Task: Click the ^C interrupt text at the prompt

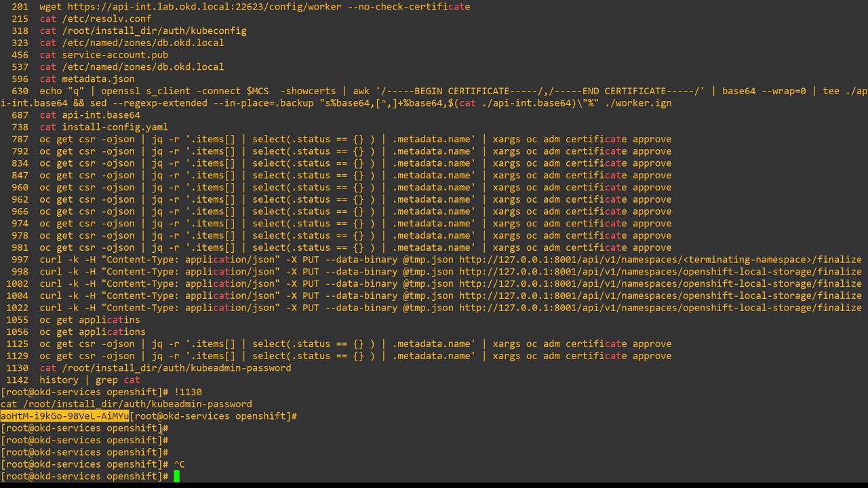Action: (179, 464)
